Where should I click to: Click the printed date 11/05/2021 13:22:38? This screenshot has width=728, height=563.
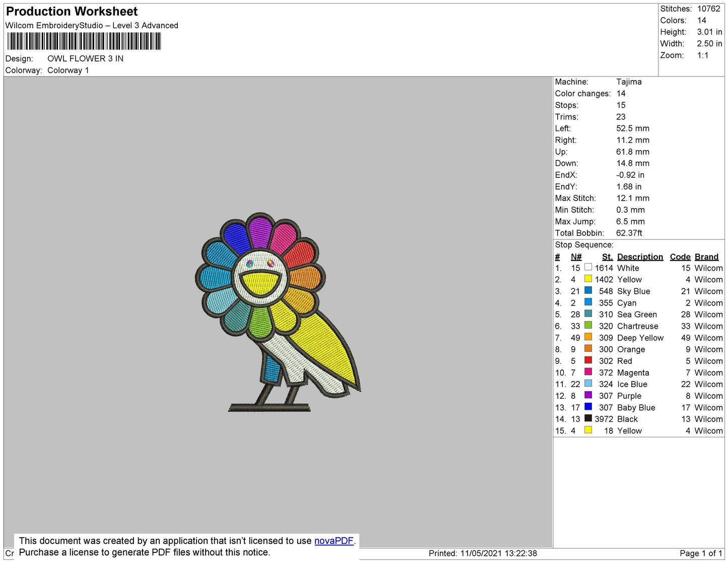pyautogui.click(x=498, y=553)
